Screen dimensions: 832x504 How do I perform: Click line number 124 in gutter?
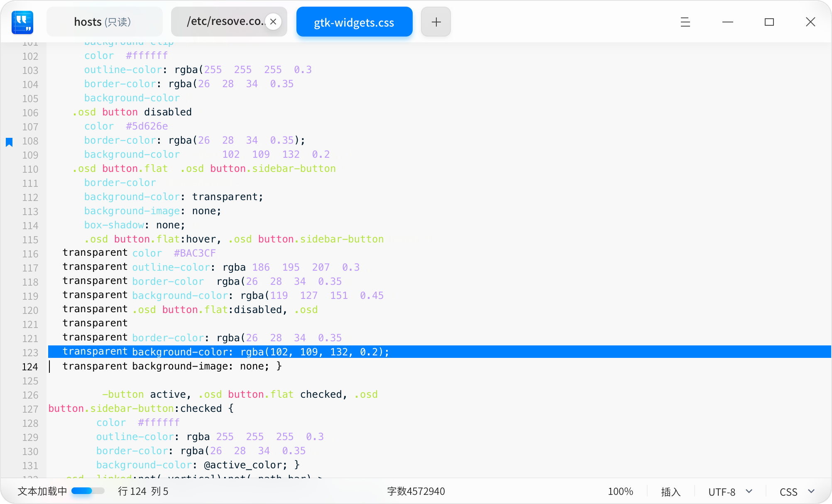pos(30,367)
